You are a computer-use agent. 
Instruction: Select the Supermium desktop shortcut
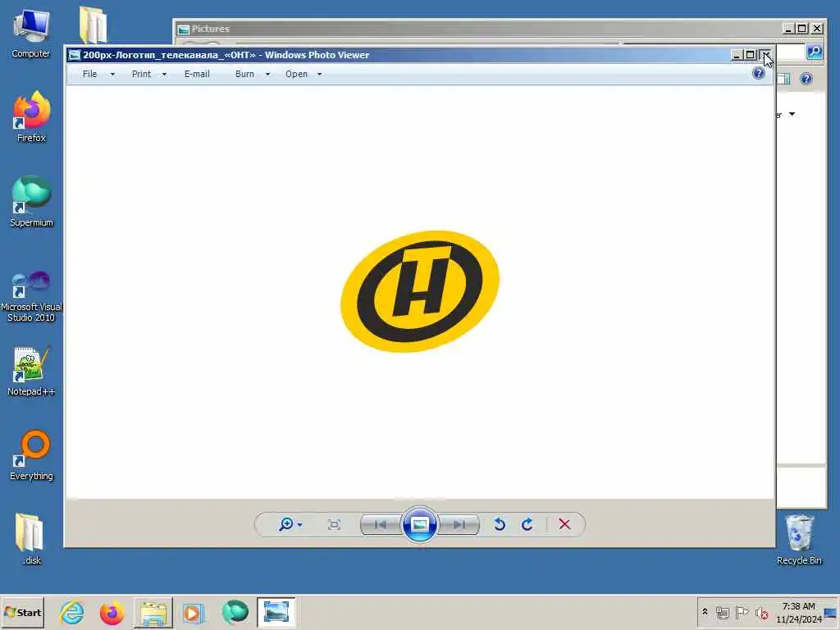coord(31,202)
